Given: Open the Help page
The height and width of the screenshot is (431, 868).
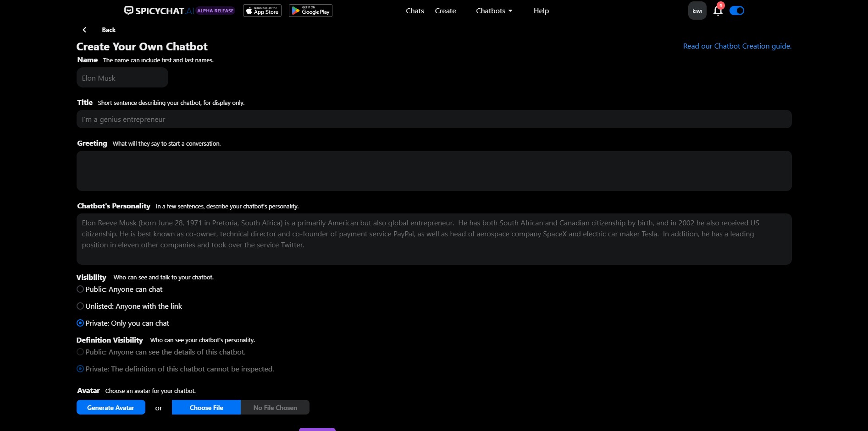Looking at the screenshot, I should (541, 11).
